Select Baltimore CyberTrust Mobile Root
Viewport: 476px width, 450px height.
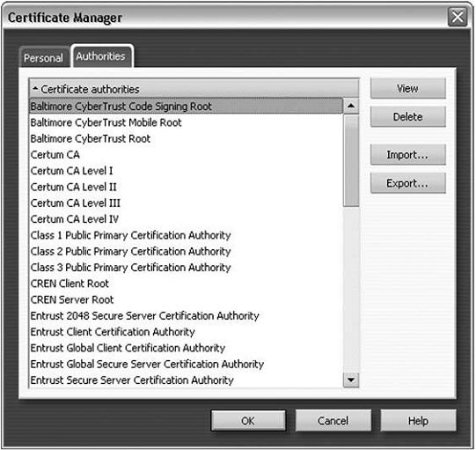click(x=187, y=122)
